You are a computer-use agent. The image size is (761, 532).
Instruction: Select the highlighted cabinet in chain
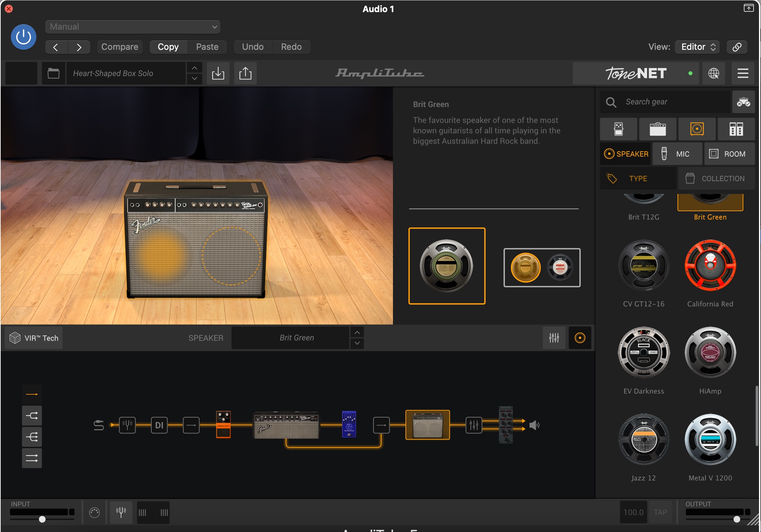427,425
